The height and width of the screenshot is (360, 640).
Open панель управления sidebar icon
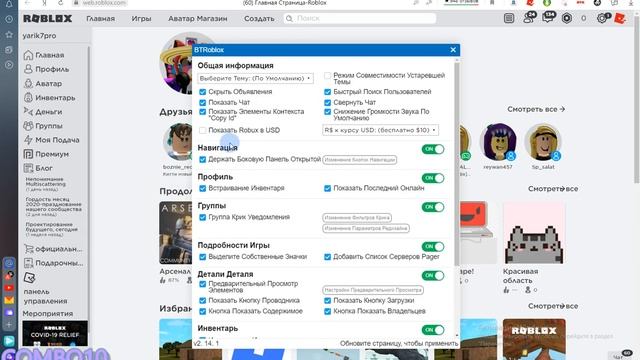(x=29, y=278)
